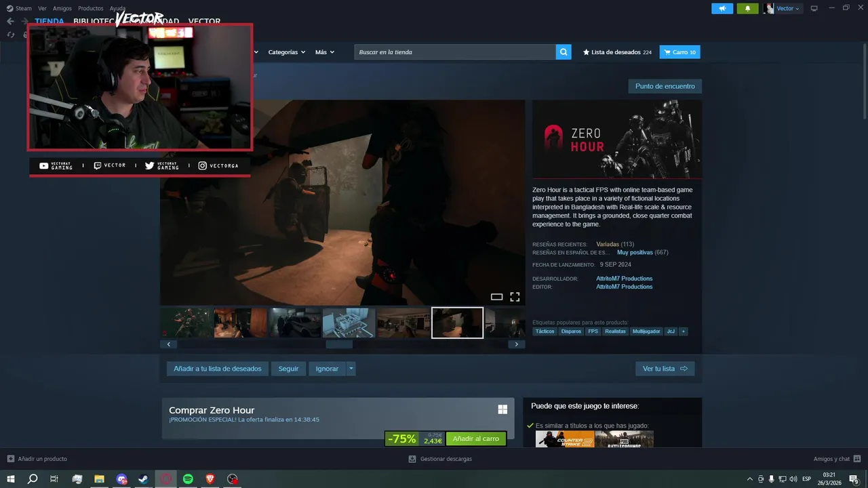Open Windows search magnifier on taskbar
The image size is (868, 488).
pyautogui.click(x=33, y=479)
